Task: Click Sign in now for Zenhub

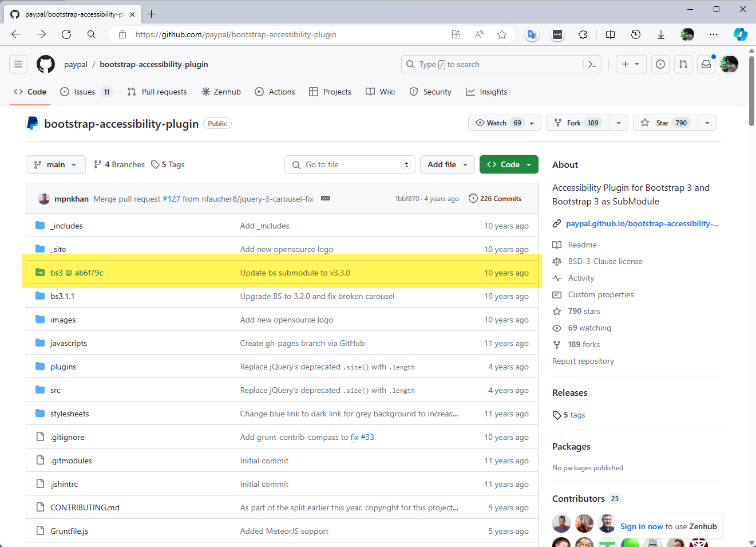Action: point(642,526)
